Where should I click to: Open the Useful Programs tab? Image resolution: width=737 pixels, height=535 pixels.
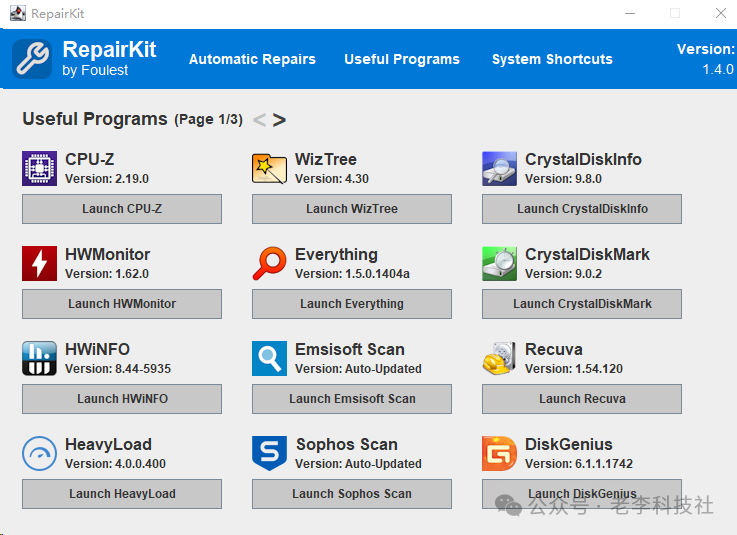coord(402,59)
